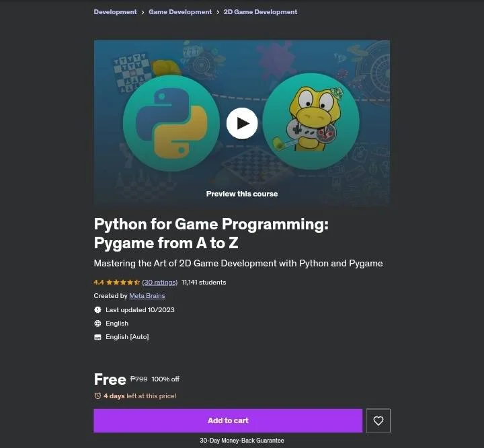
Task: Play the course preview video
Action: 242,123
